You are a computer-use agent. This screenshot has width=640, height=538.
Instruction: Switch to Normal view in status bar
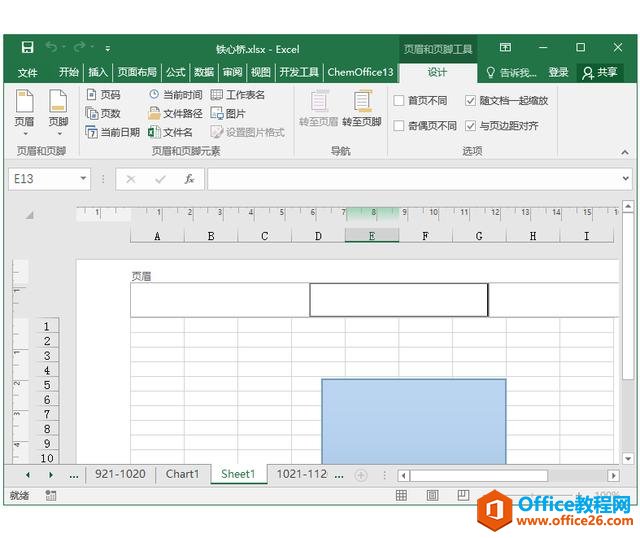click(x=401, y=496)
